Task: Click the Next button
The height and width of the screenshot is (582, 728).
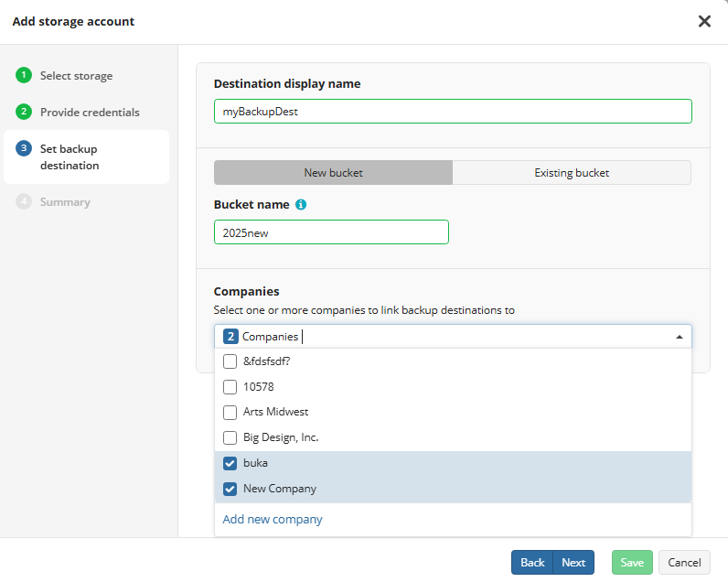Action: pos(573,563)
